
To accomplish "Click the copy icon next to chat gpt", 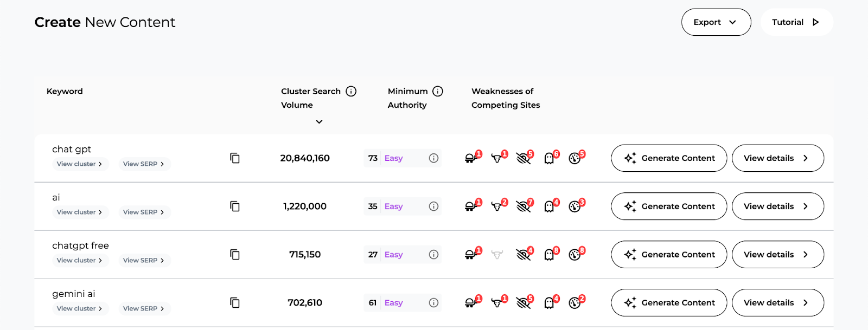I will tap(234, 158).
